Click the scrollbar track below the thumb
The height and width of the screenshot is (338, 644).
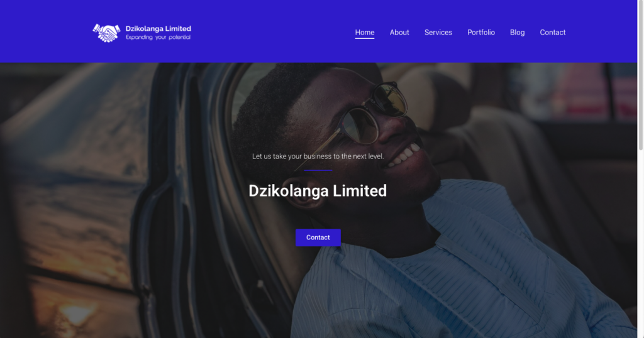[x=640, y=246]
